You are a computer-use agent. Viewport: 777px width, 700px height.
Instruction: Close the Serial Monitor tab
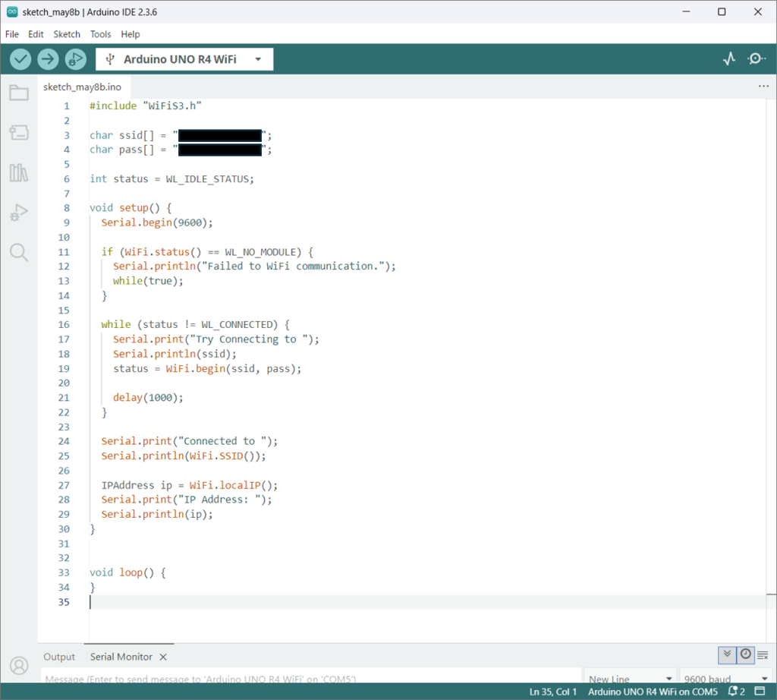click(x=163, y=657)
